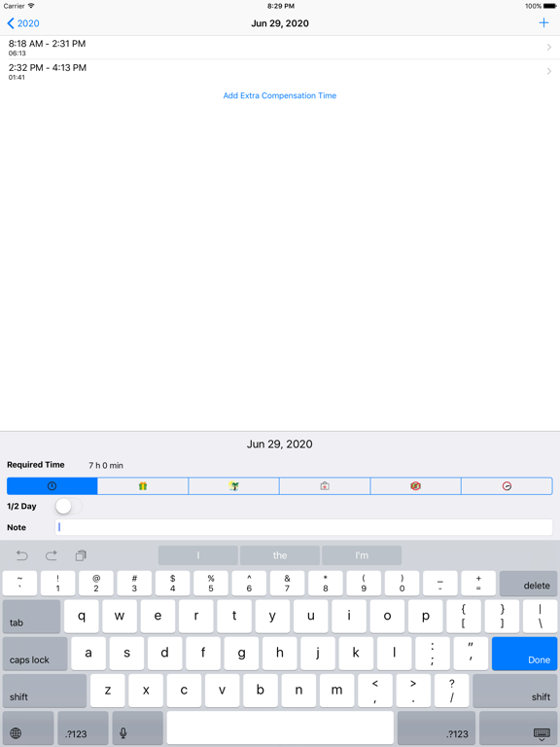
Task: Tap keyboard redo arrow
Action: (52, 555)
